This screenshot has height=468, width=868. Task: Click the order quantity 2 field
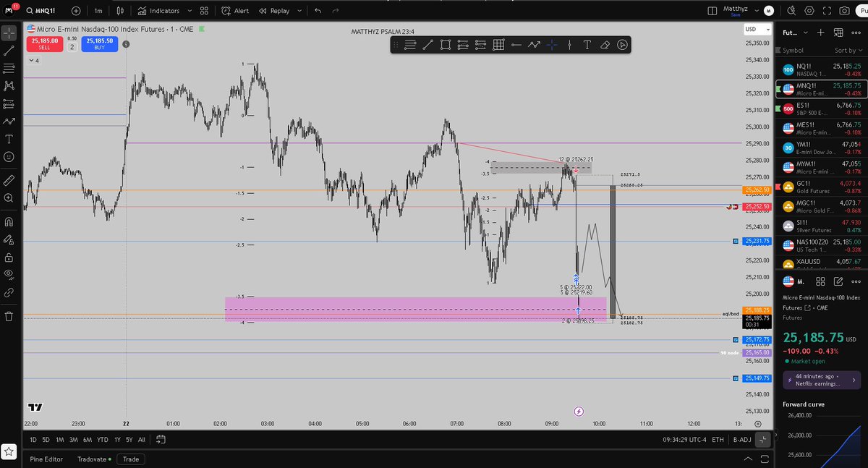point(72,47)
